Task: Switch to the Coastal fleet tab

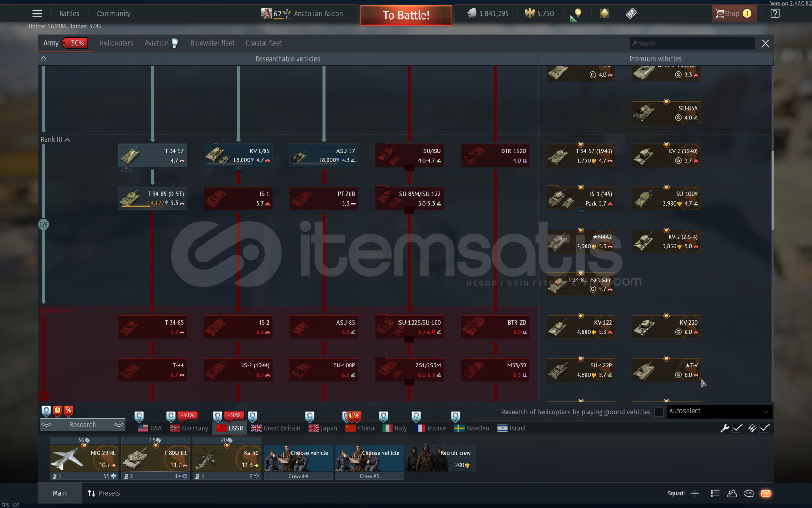Action: (264, 43)
